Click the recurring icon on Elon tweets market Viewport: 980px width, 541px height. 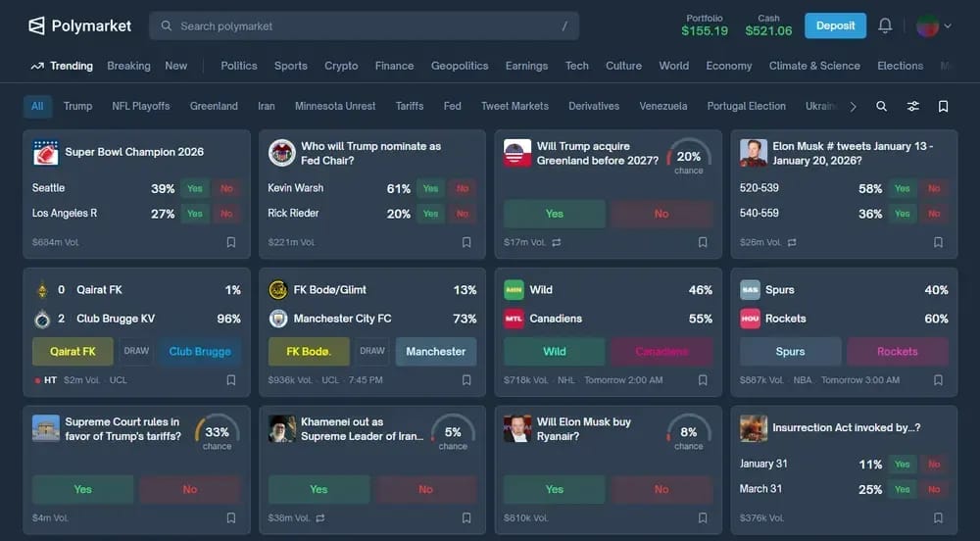coord(792,242)
